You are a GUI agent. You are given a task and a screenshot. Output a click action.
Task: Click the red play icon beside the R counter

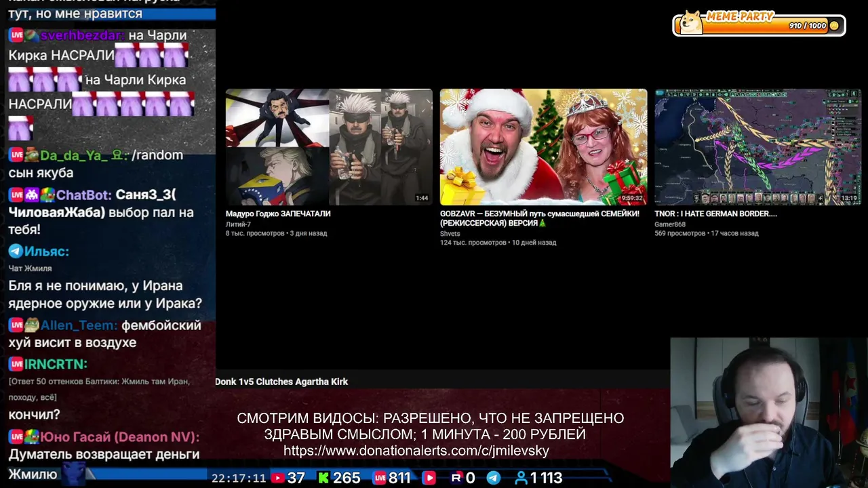click(429, 478)
